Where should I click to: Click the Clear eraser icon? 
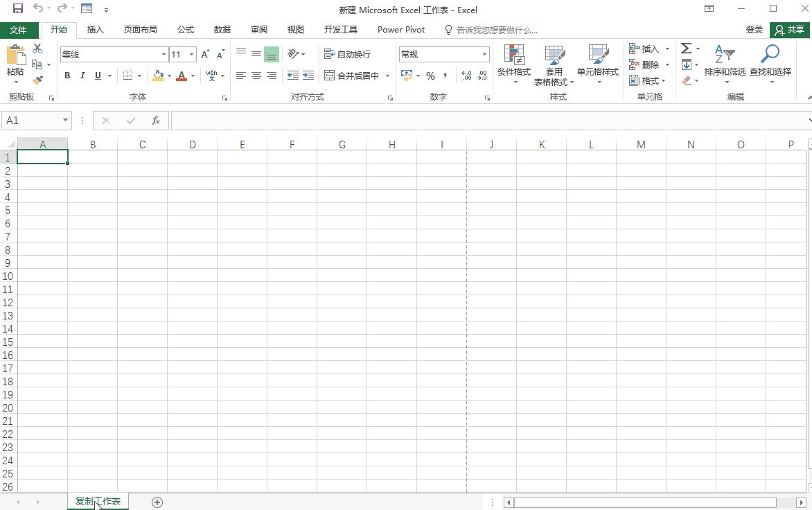687,80
